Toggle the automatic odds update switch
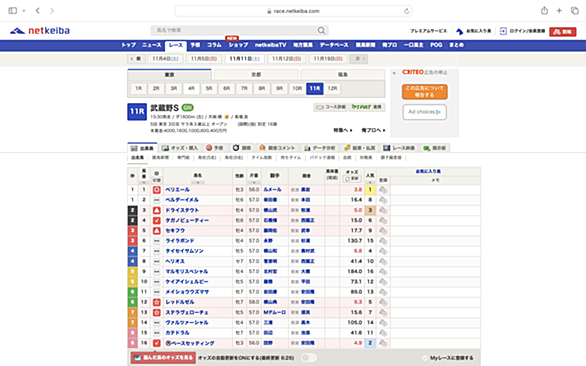586x366 pixels. (x=309, y=358)
